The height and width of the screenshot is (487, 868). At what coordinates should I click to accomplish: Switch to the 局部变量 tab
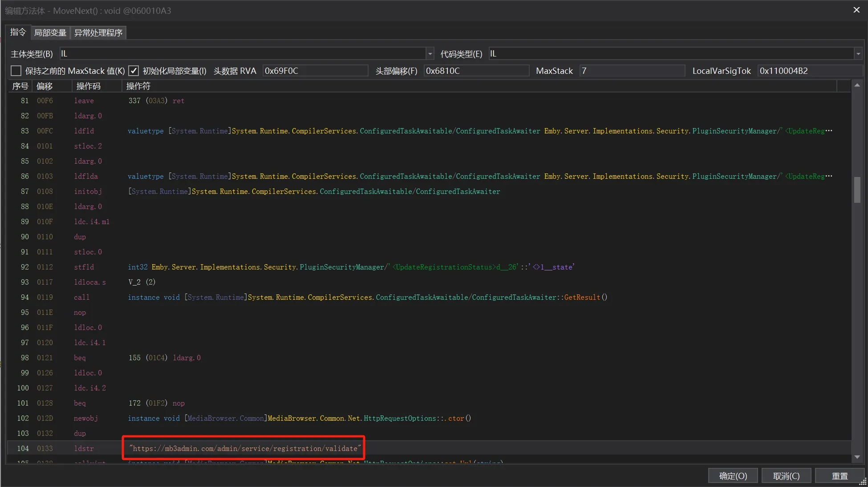tap(50, 32)
